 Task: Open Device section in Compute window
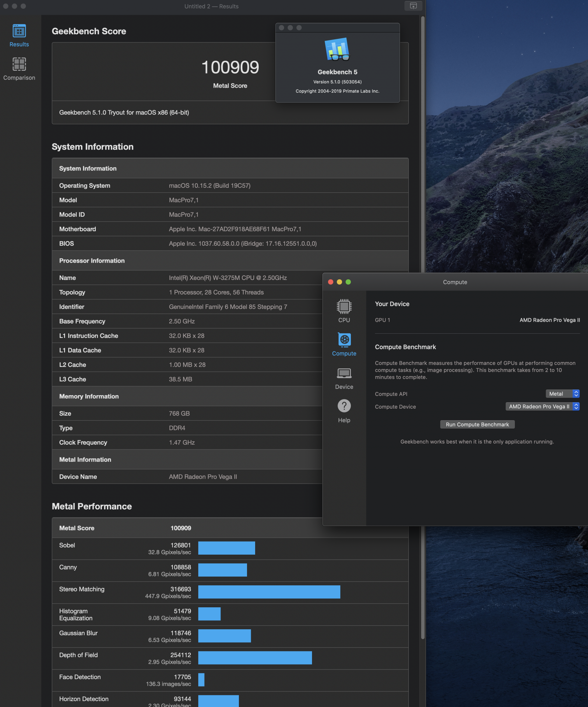click(x=344, y=378)
